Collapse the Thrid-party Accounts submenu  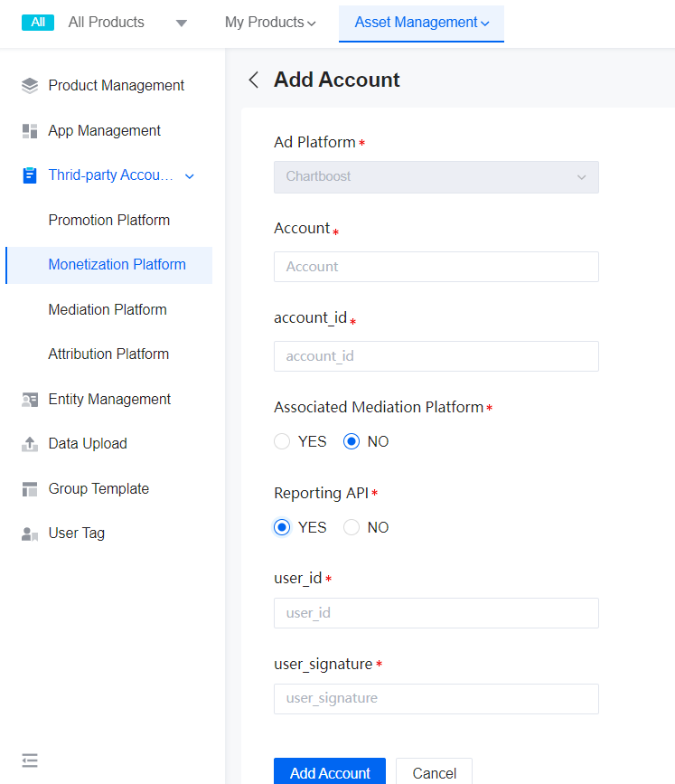click(189, 176)
